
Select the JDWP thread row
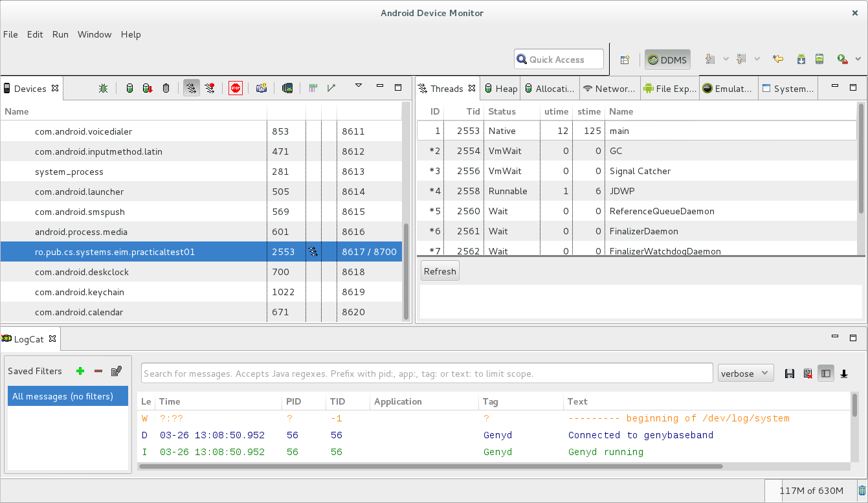tap(637, 191)
